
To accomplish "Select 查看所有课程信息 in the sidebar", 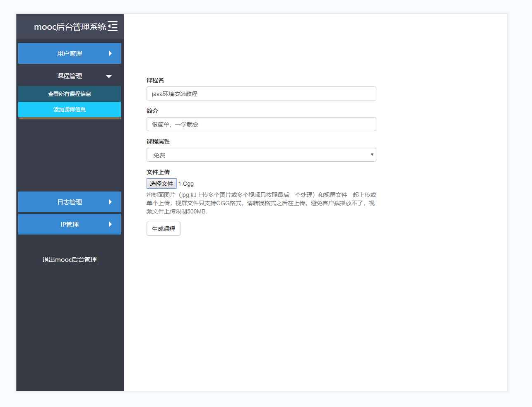I will (x=69, y=93).
